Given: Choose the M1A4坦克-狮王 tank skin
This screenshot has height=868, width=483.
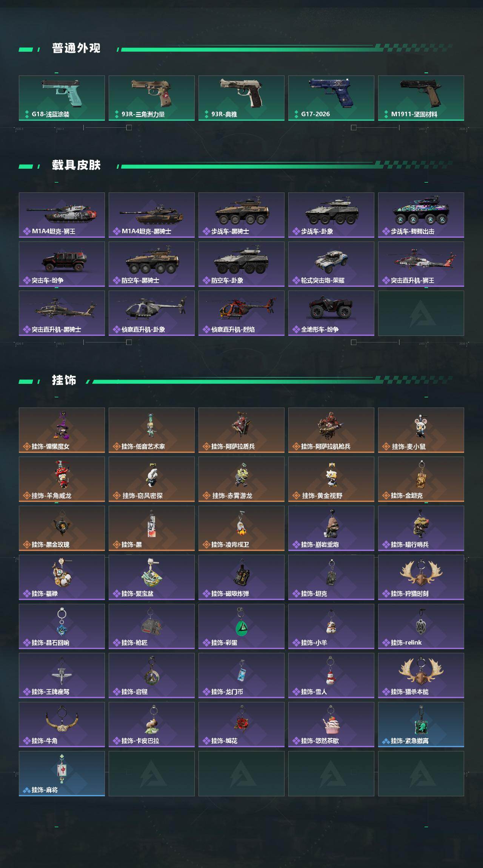Looking at the screenshot, I should click(62, 215).
